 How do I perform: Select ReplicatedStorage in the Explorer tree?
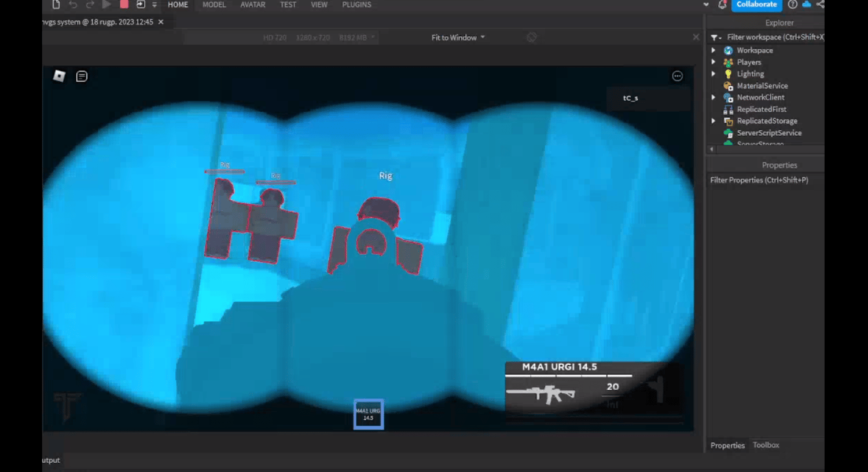[767, 121]
